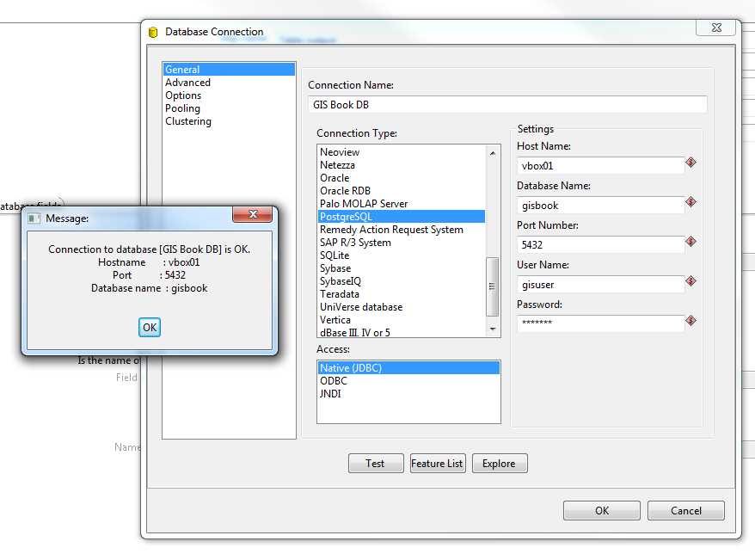The height and width of the screenshot is (560, 755).
Task: Dismiss the connection OK message
Action: pyautogui.click(x=149, y=327)
